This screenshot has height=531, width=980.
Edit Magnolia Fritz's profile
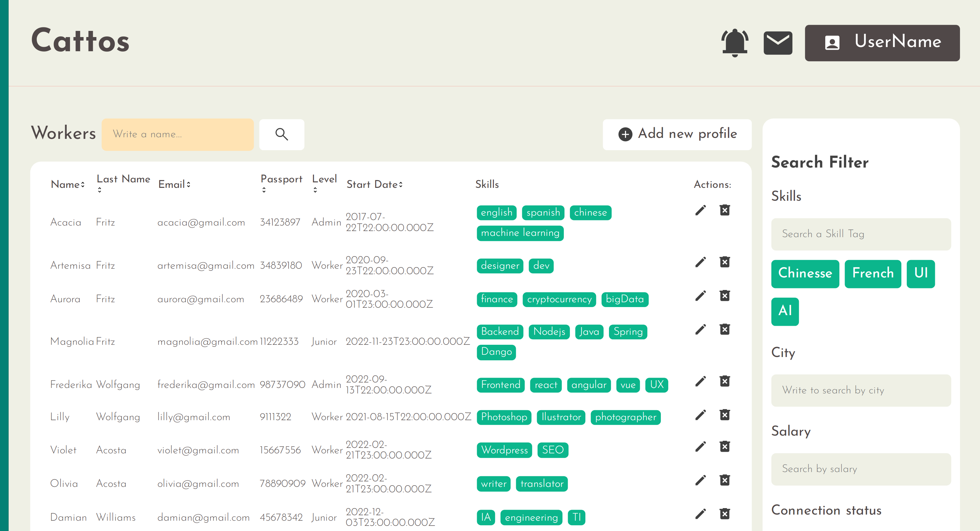(x=701, y=329)
